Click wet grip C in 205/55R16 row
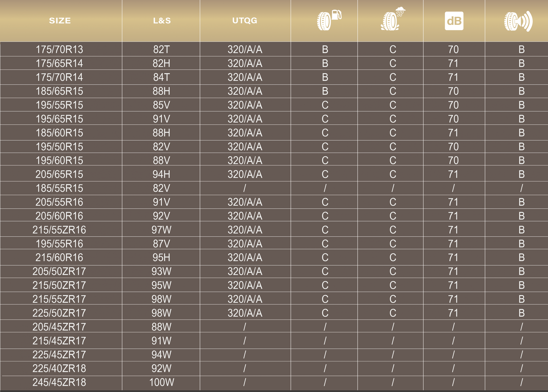This screenshot has height=392, width=548. [393, 202]
